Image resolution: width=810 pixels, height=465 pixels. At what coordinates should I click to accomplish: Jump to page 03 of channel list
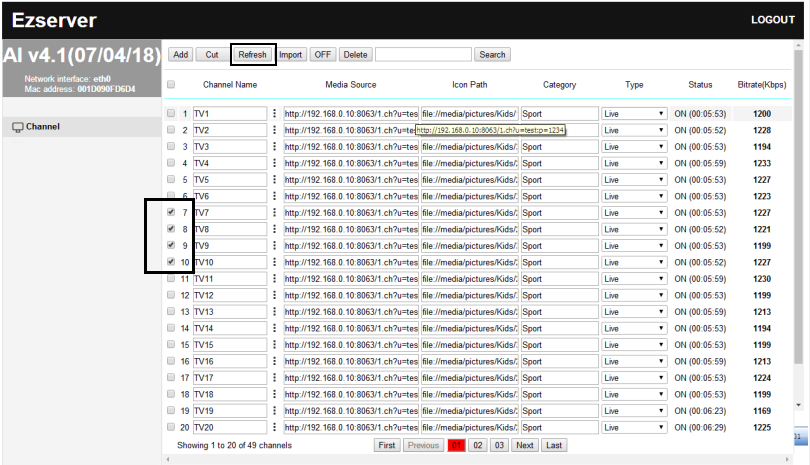(499, 445)
